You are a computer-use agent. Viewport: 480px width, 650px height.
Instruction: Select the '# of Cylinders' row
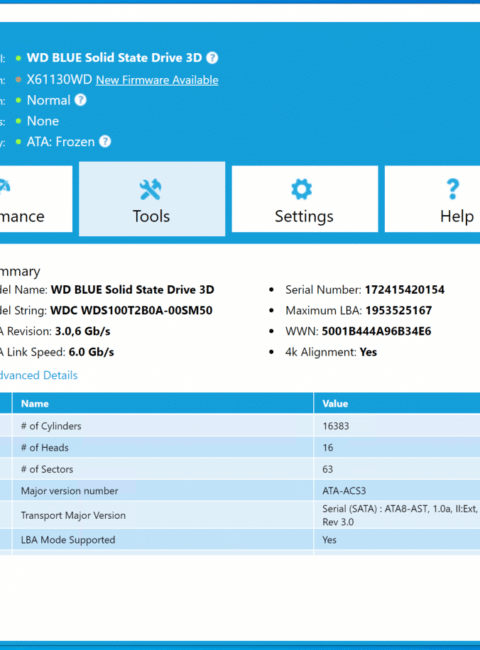click(240, 426)
